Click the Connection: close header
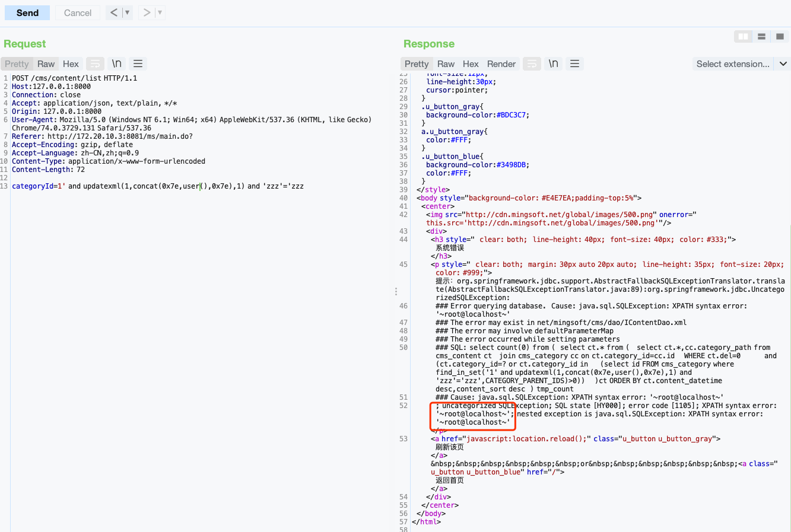The width and height of the screenshot is (791, 532). (46, 95)
